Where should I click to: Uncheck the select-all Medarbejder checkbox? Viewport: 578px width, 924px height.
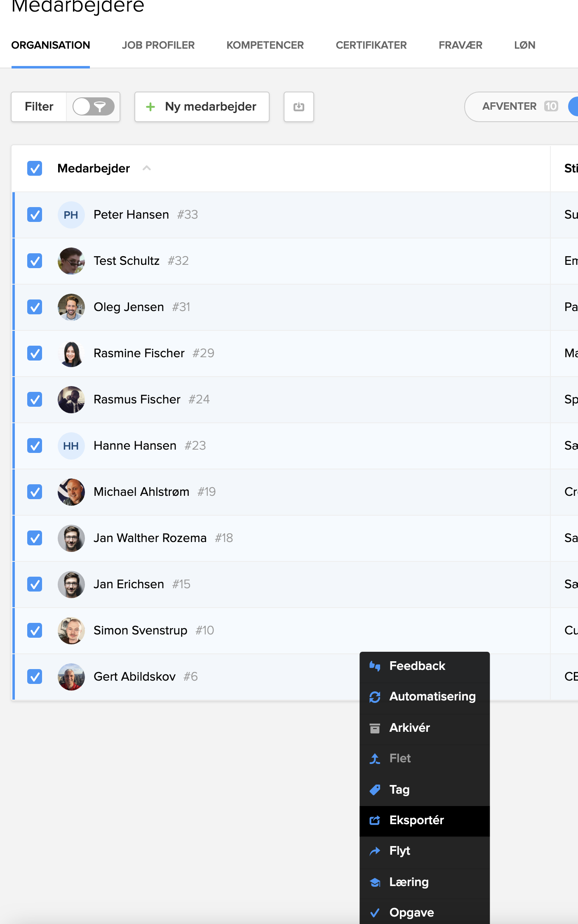tap(35, 168)
